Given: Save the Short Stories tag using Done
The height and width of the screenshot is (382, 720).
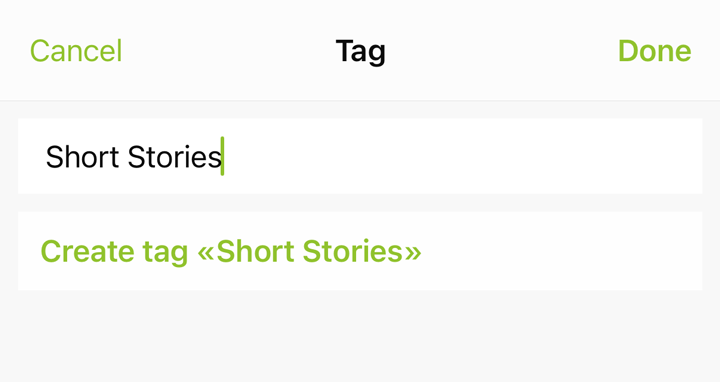Looking at the screenshot, I should [x=654, y=51].
